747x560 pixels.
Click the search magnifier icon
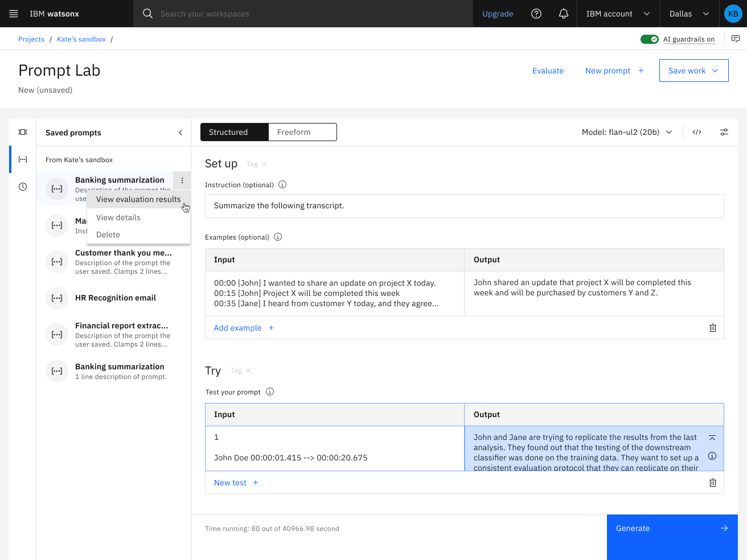pos(147,14)
